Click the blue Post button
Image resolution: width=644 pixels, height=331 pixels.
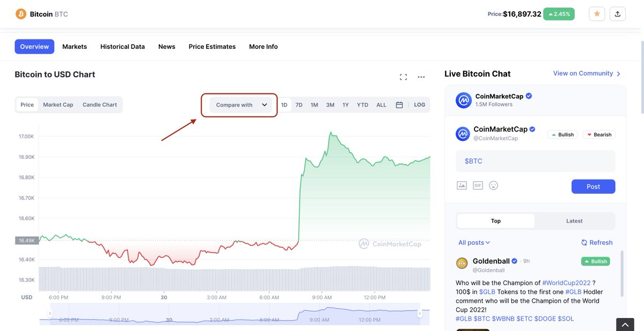point(593,186)
